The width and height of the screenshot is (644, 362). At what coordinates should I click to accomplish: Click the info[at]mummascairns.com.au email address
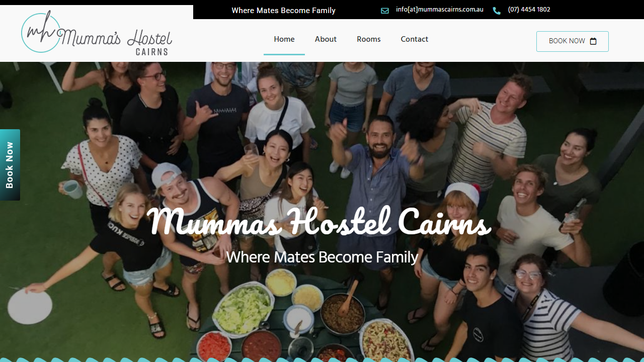click(440, 10)
